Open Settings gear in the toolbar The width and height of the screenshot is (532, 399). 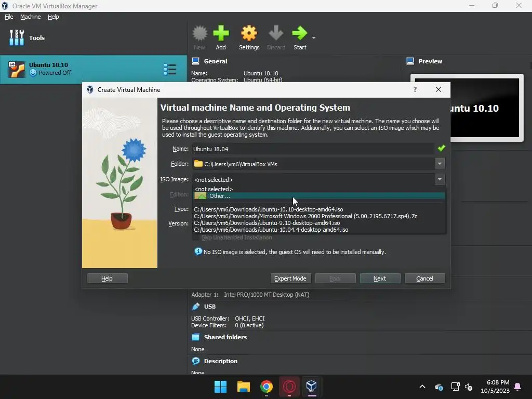pyautogui.click(x=249, y=33)
